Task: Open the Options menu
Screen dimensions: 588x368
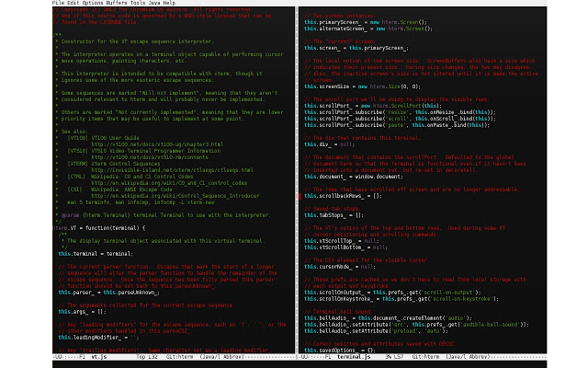Action: click(x=93, y=3)
